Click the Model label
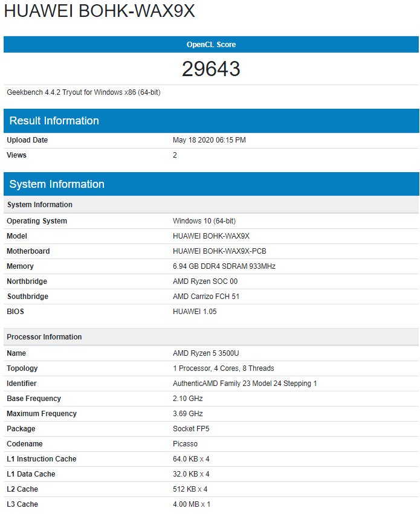 [17, 236]
